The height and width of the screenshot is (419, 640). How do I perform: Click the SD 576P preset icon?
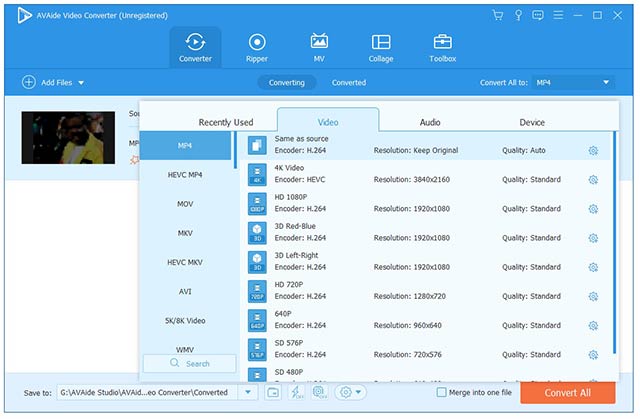257,349
